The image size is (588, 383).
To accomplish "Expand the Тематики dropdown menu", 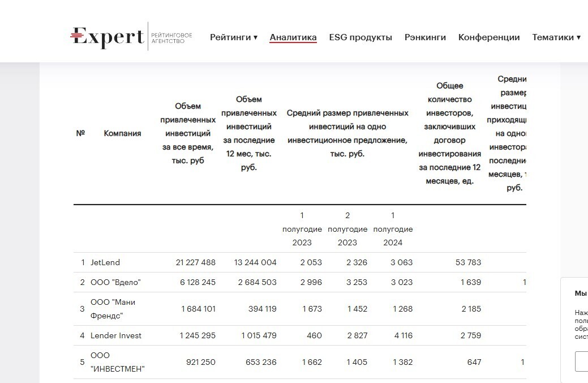I will click(556, 37).
